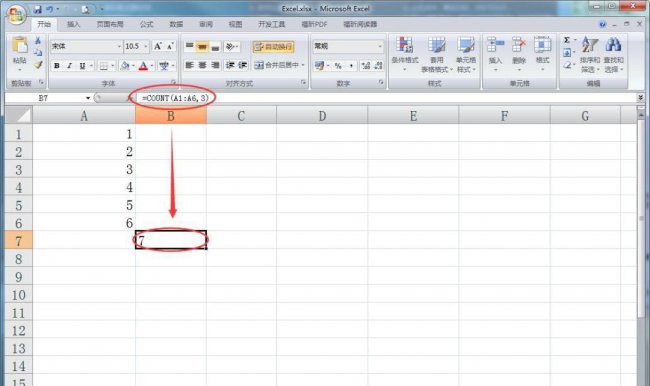
Task: Center text horizontally
Action: [202, 65]
